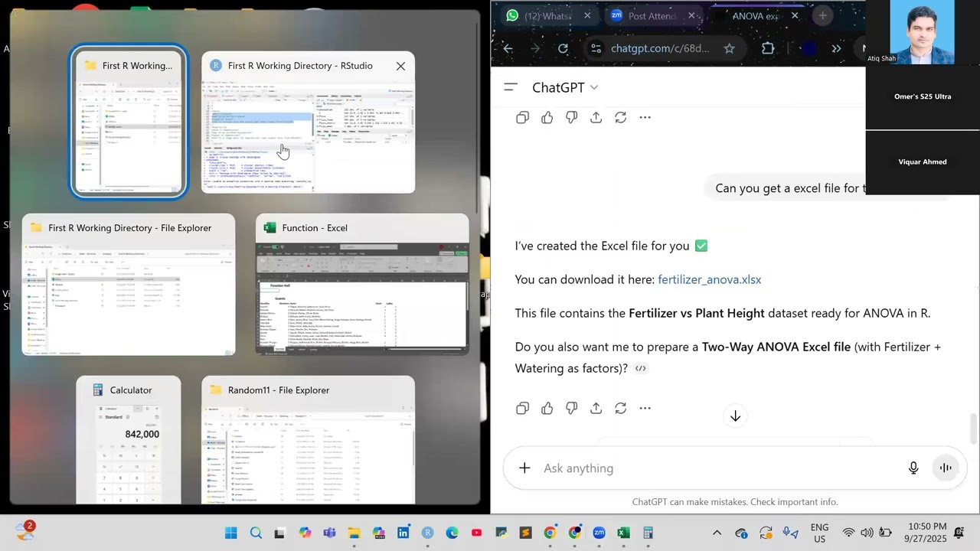Select Viquar Ahmed participant tile
Screen dimensions: 980x551
(923, 162)
